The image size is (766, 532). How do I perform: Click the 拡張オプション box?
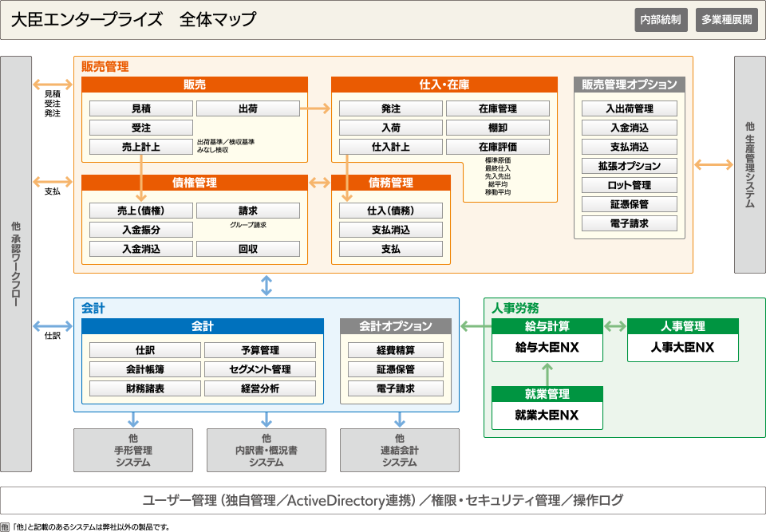click(x=630, y=166)
